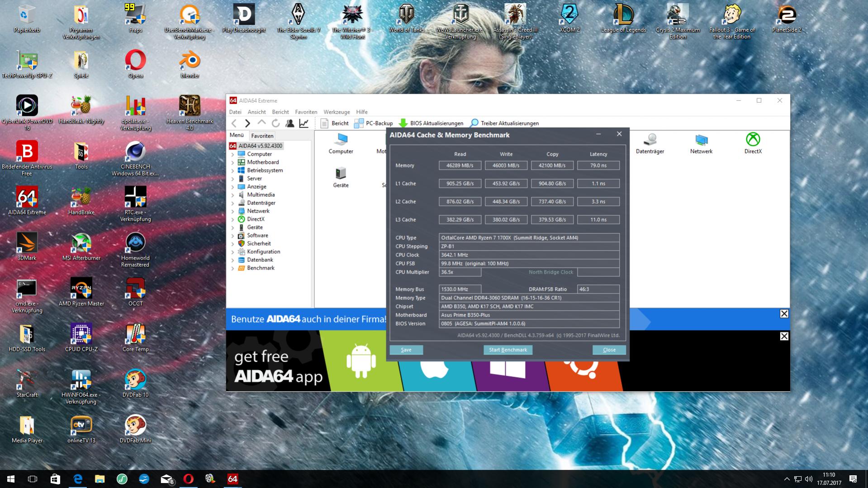Open Task View on the taskbar
Image resolution: width=868 pixels, height=488 pixels.
pyautogui.click(x=33, y=479)
